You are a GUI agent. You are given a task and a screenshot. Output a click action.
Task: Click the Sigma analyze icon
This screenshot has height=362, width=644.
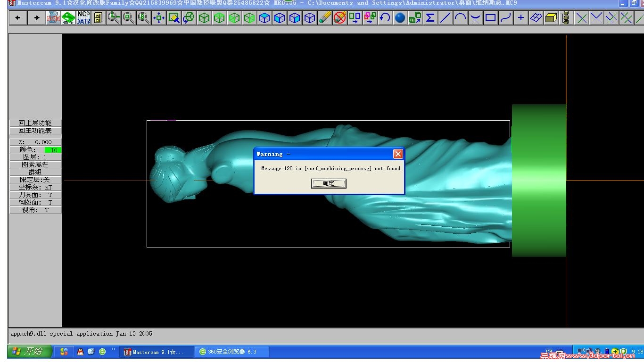pos(430,18)
